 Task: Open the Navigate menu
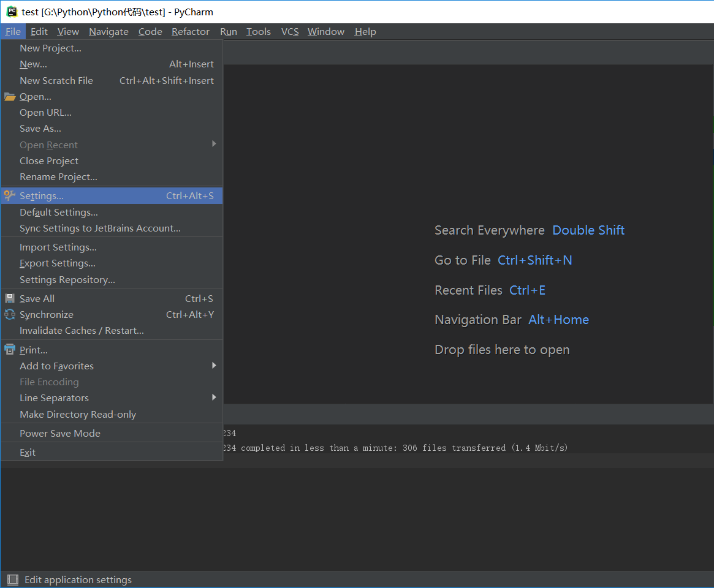click(x=108, y=31)
